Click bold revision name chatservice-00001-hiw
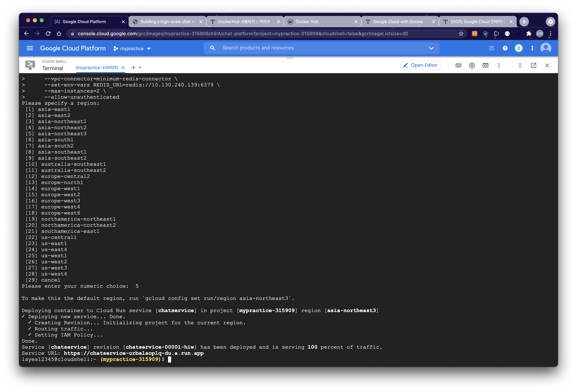 [x=160, y=347]
